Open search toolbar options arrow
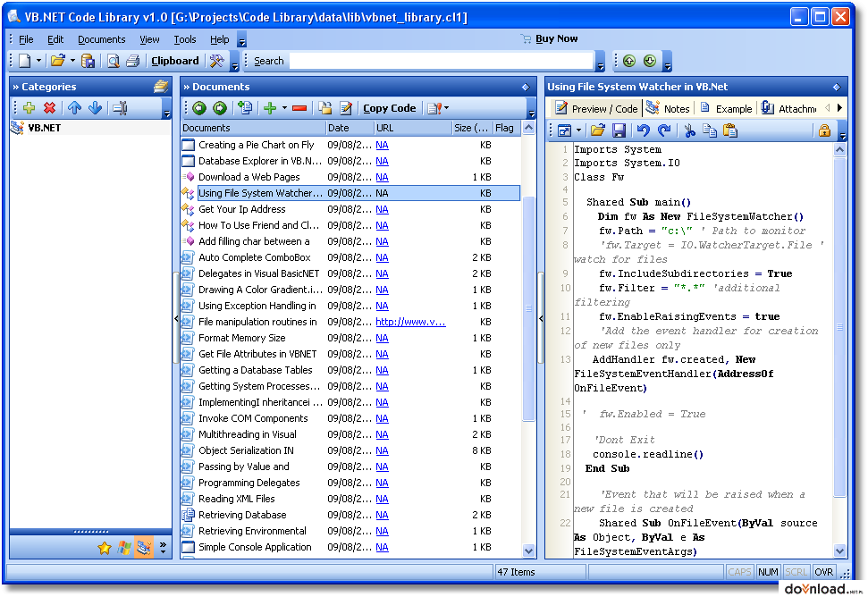 tap(601, 62)
